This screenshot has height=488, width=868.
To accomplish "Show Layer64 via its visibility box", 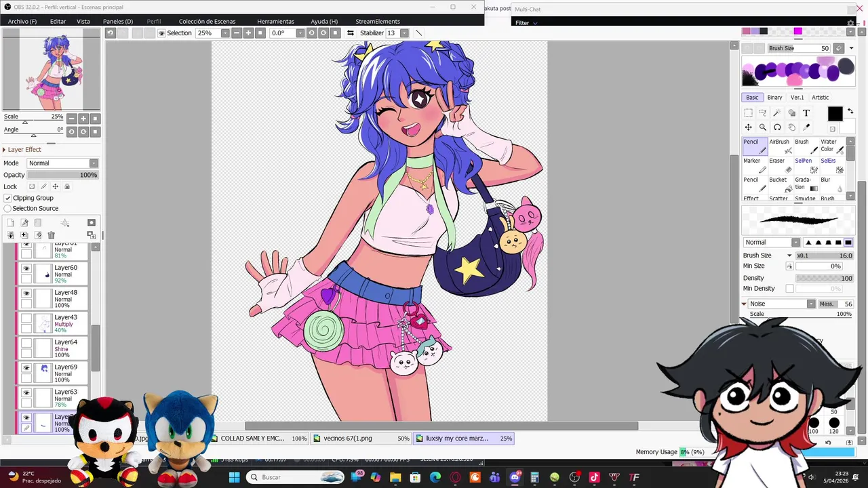I will pos(26,343).
